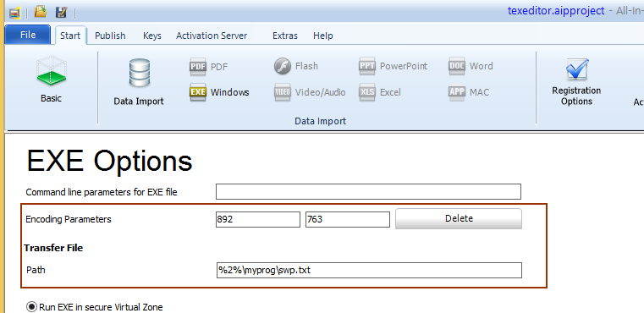Open project via the folder icon

point(41,12)
